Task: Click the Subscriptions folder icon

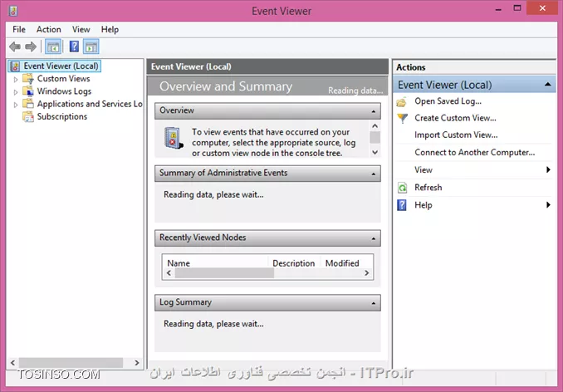Action: click(x=28, y=116)
